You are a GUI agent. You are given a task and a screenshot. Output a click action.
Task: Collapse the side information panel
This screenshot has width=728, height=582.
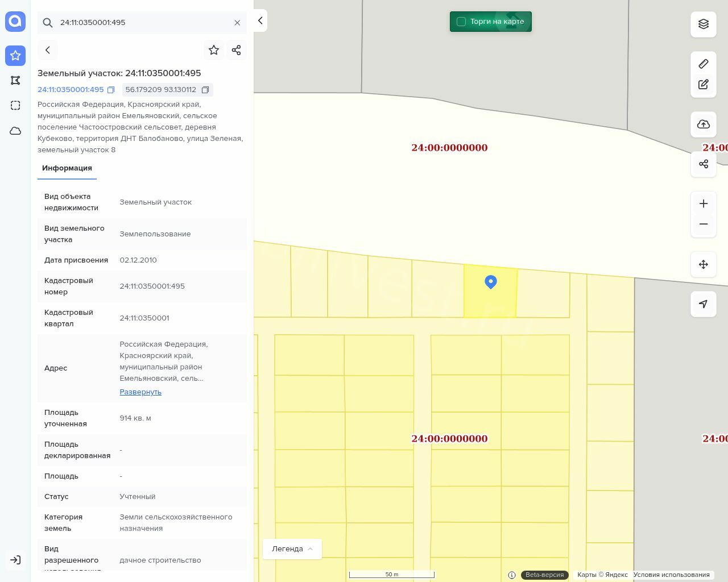tap(260, 20)
